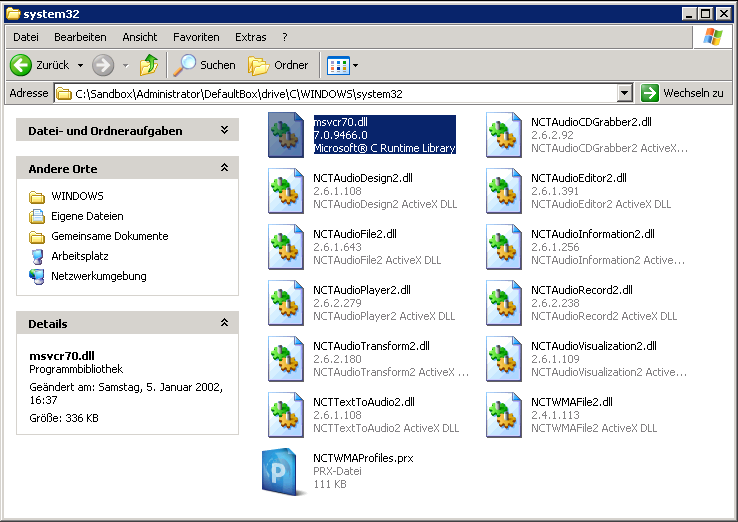
Task: Open the Favoriten menu
Action: click(196, 37)
